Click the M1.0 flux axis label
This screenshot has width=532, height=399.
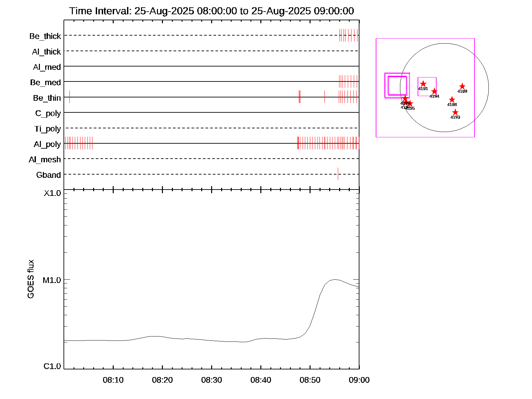pyautogui.click(x=52, y=280)
